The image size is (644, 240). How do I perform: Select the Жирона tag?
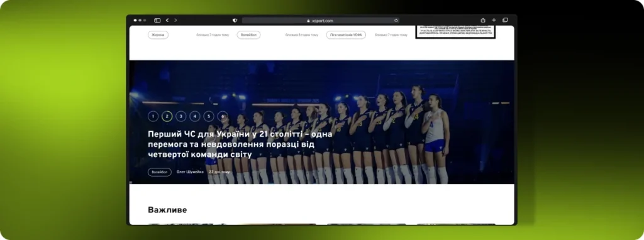[x=158, y=35]
